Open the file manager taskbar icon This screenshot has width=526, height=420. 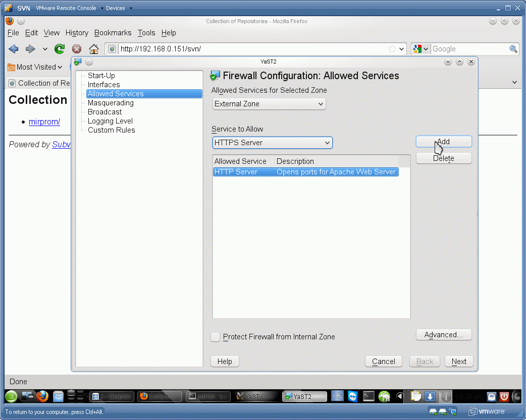[58, 396]
